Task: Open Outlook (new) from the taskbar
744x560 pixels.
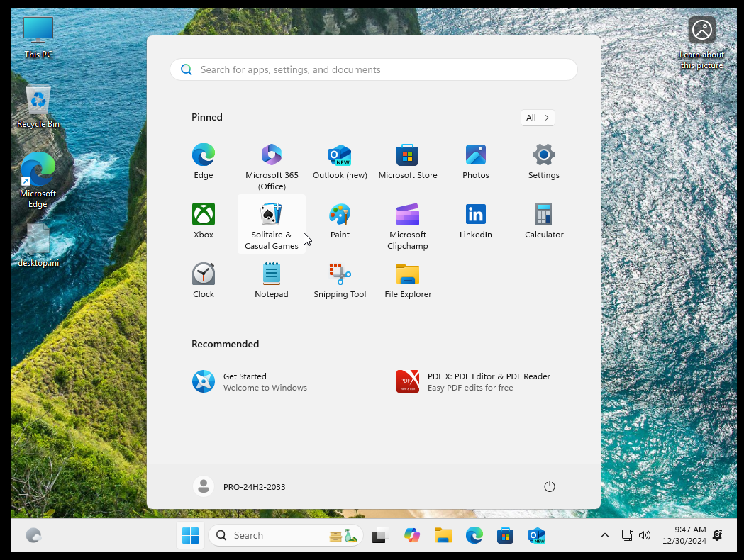Action: click(537, 535)
